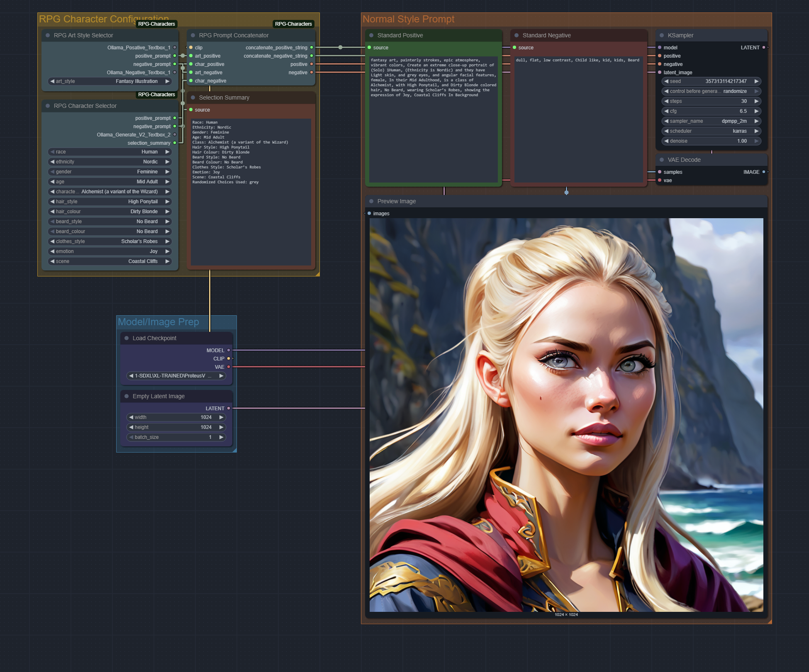The image size is (809, 672).
Task: Click the Ollama_Posative_Textbox_1 output socket
Action: (175, 48)
